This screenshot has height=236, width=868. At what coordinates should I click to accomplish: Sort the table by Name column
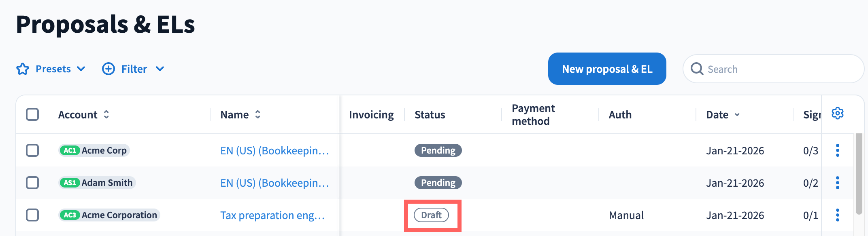257,115
